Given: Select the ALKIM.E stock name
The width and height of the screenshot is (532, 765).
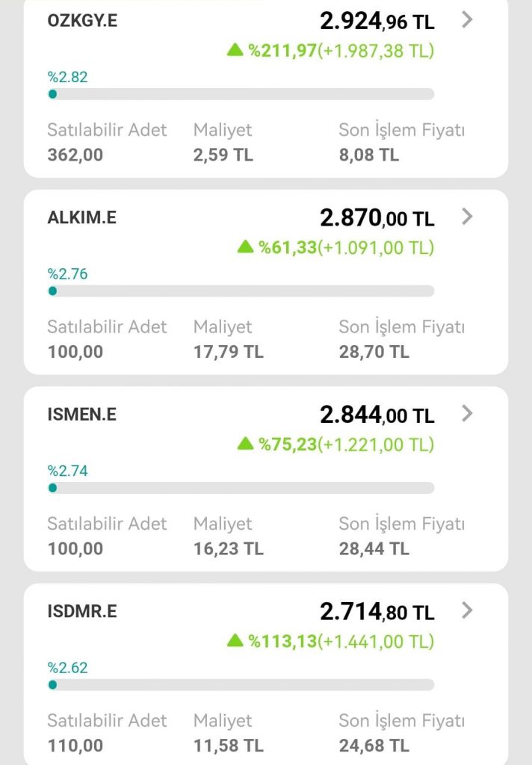Looking at the screenshot, I should point(82,217).
